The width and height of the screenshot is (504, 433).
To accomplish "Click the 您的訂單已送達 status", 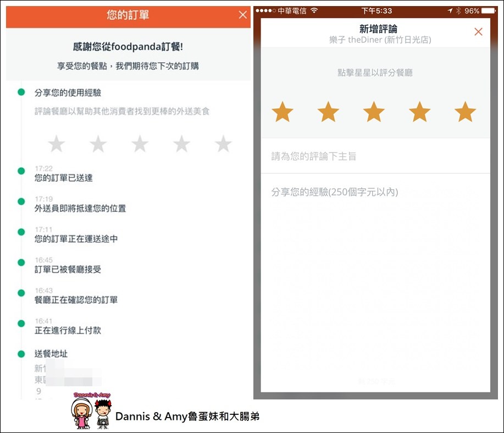I will [64, 178].
